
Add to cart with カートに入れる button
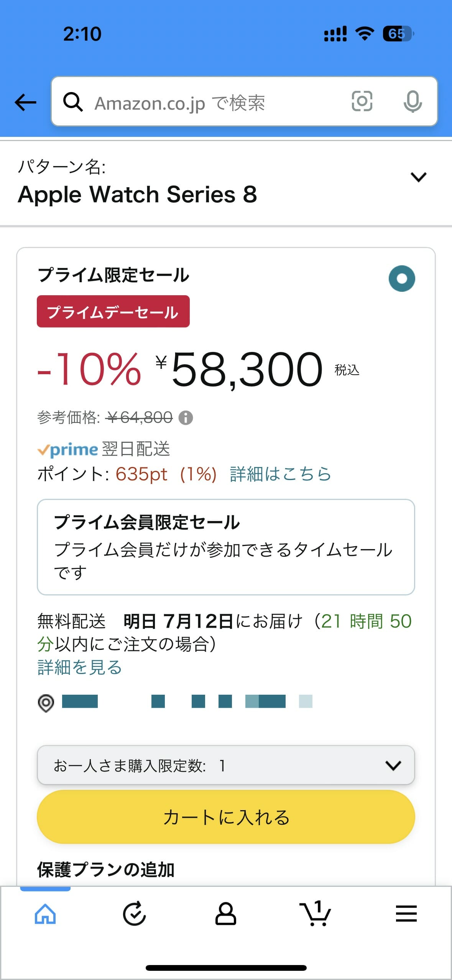[226, 817]
